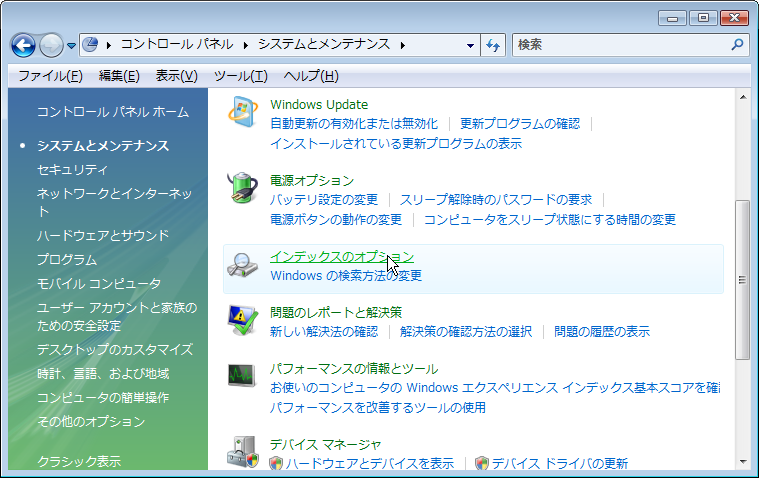Open コンピュータをスリープ状態にする時間の変更 link

coord(550,219)
